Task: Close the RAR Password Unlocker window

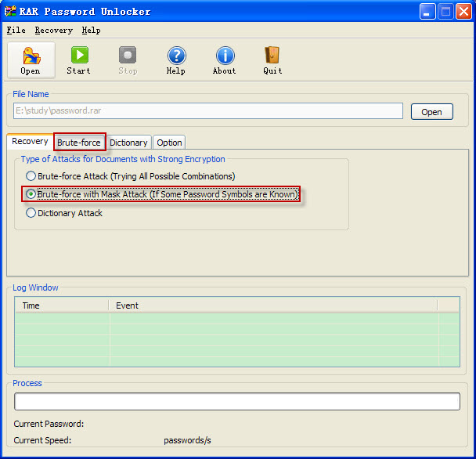Action: point(463,12)
